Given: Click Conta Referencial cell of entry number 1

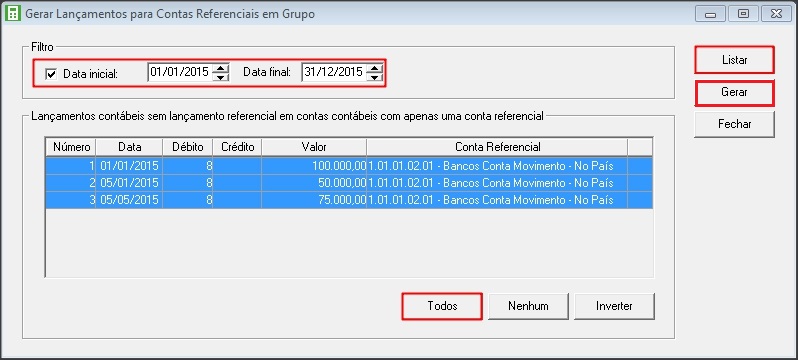Looking at the screenshot, I should pos(497,166).
